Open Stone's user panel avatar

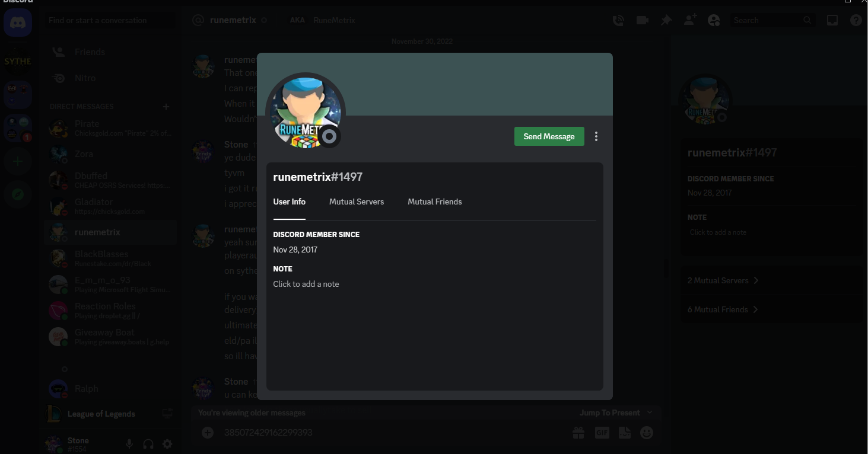[54, 444]
